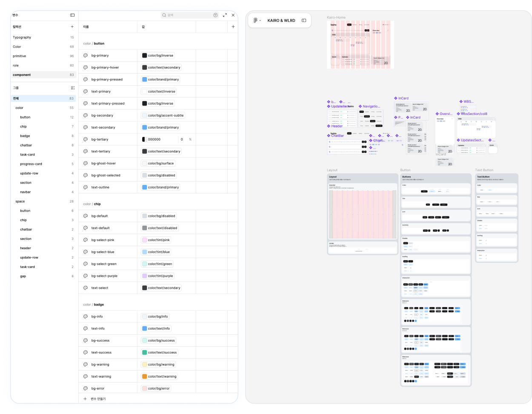Expand variables panel to full screen
532x414 pixels.
pyautogui.click(x=225, y=15)
